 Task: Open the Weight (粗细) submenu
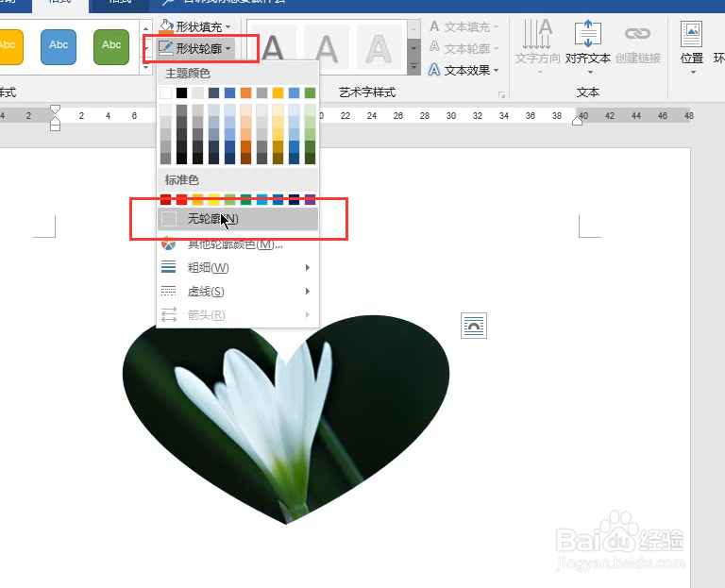[238, 268]
